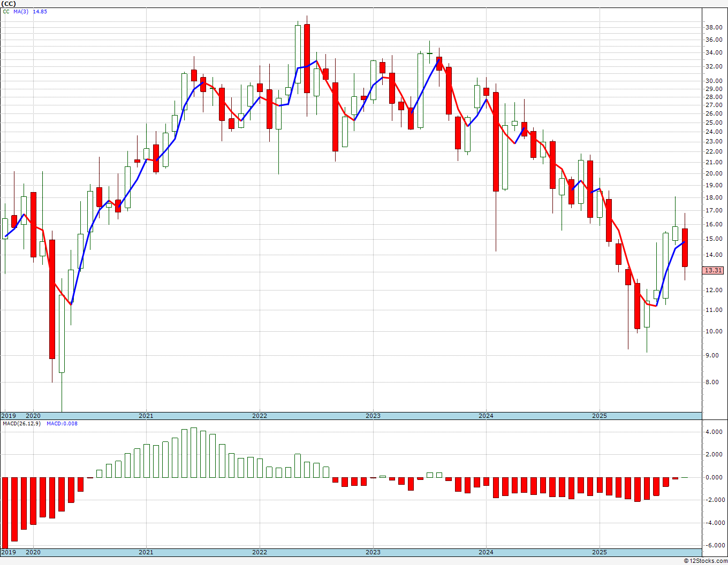
Task: Click the 32.00 price axis label
Action: tap(714, 67)
